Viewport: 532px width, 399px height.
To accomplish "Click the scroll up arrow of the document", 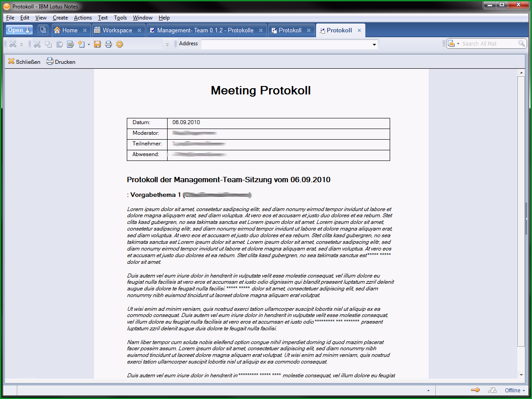I will pos(521,73).
